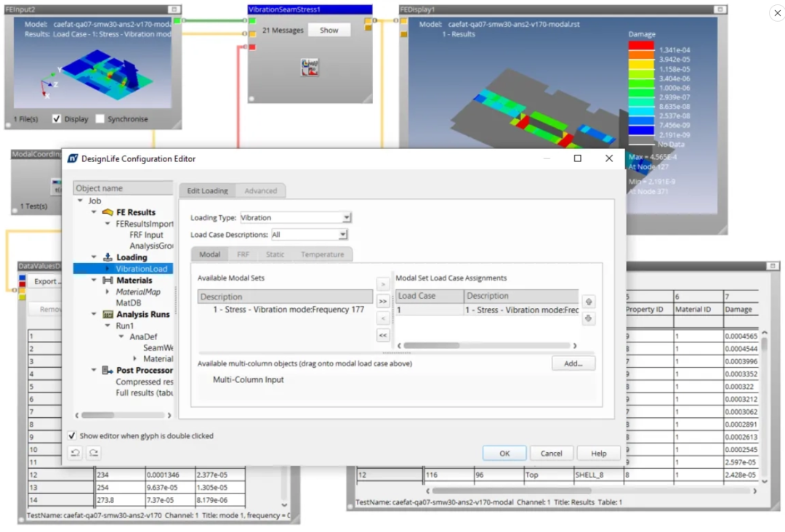Toggle the Display checkbox in FEInput2
This screenshot has width=785, height=532.
57,118
